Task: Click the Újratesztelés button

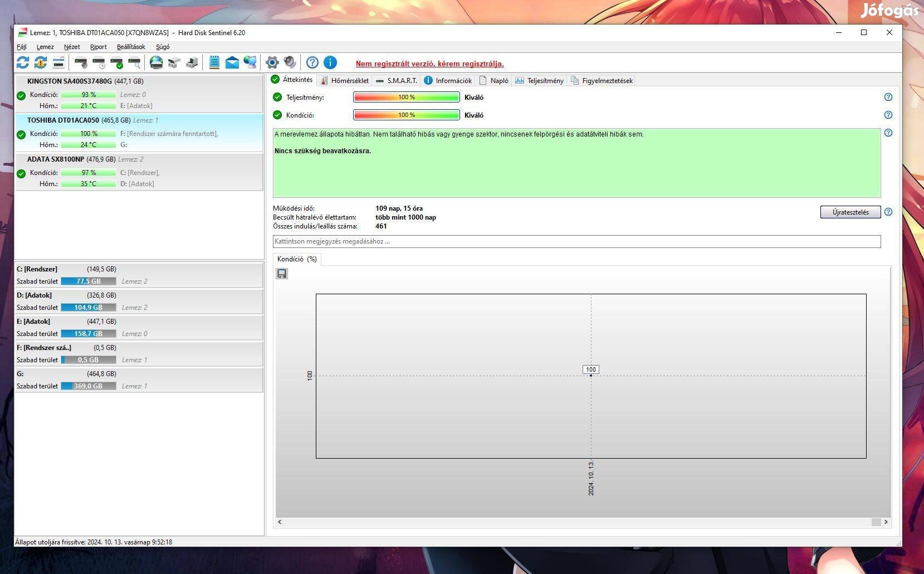Action: coord(850,212)
